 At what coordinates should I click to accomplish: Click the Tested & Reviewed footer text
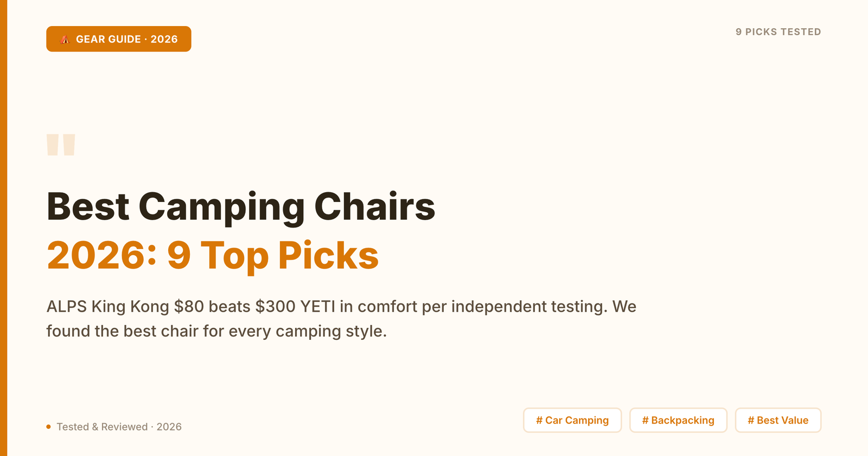(x=119, y=427)
